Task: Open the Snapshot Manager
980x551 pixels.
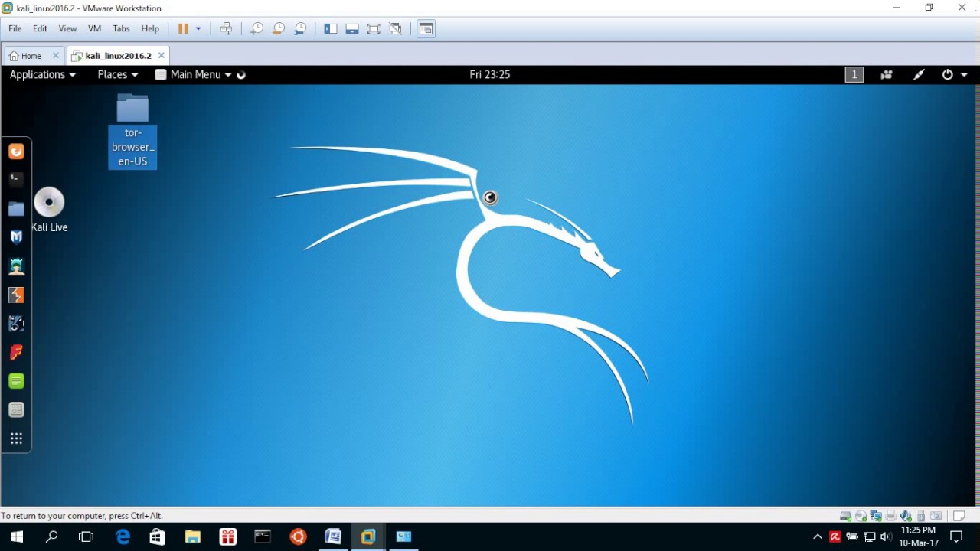Action: [300, 28]
